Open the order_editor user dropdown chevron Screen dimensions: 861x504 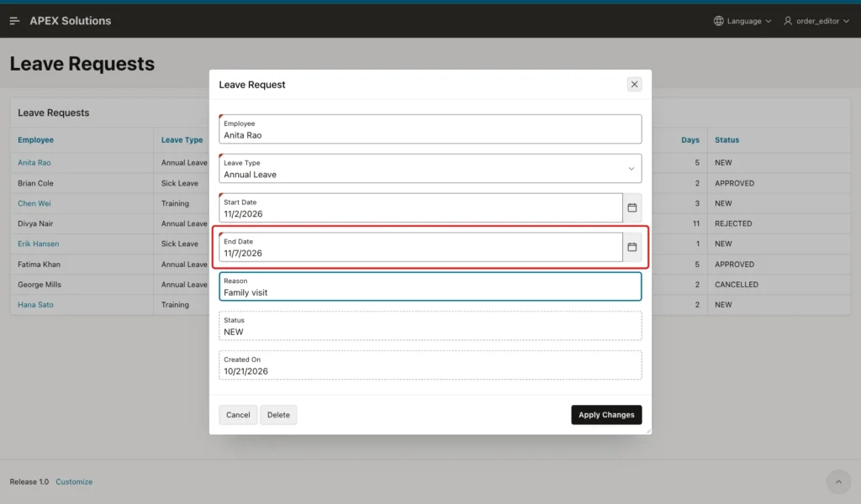point(846,21)
